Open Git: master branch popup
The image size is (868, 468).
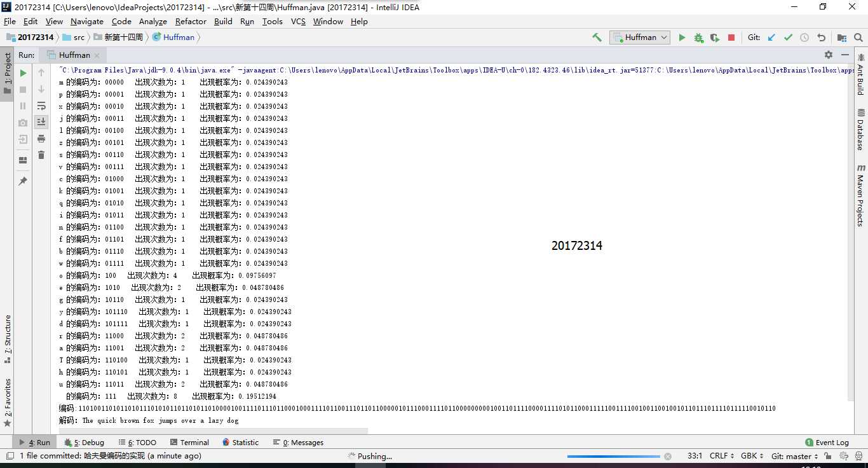tap(795, 456)
